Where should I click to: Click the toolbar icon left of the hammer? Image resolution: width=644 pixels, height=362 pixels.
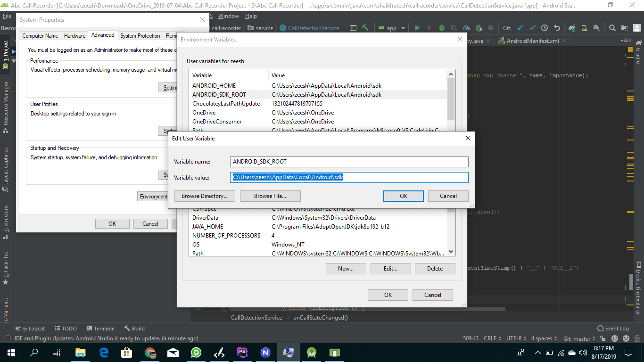point(353,28)
